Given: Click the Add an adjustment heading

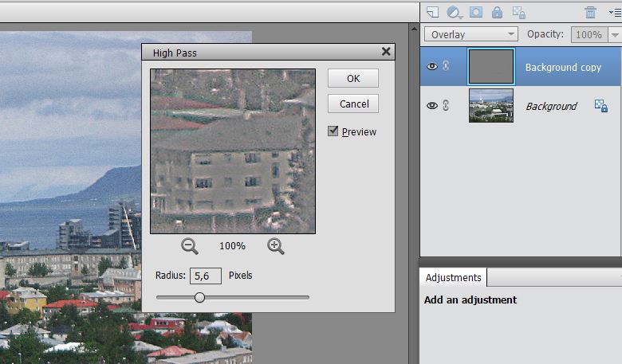Looking at the screenshot, I should [x=470, y=299].
